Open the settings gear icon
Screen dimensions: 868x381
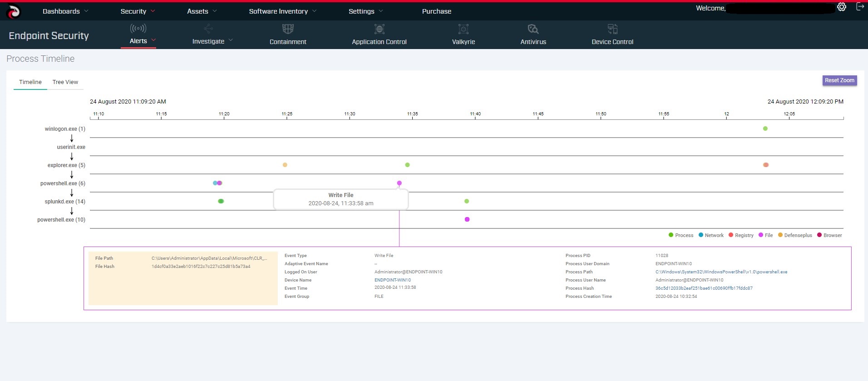click(842, 7)
